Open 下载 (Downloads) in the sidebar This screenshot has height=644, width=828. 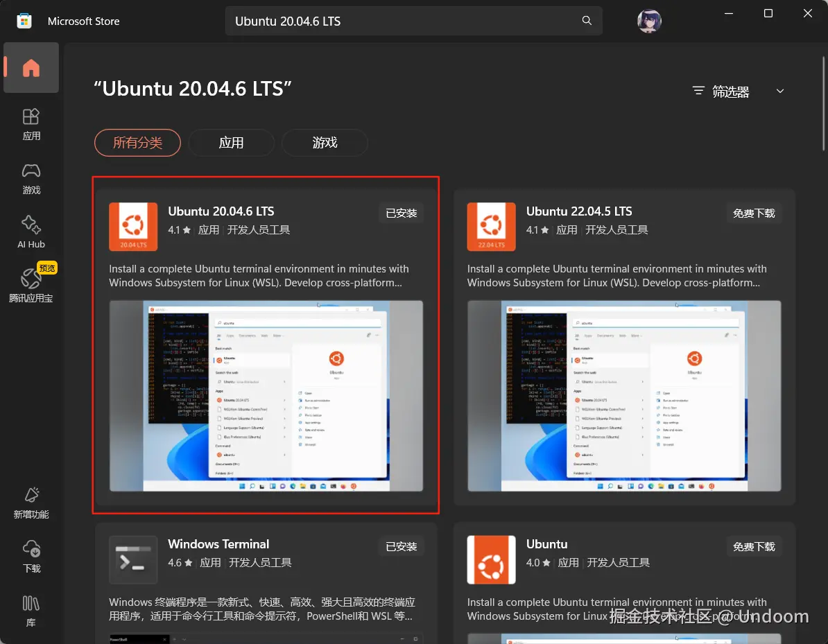(31, 557)
